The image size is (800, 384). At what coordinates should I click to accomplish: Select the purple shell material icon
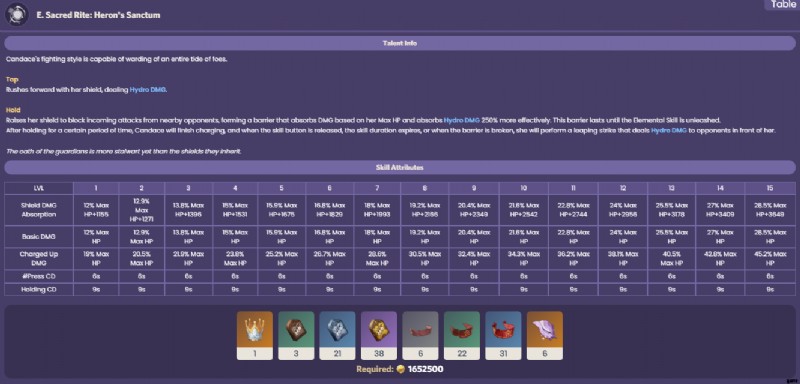(544, 335)
